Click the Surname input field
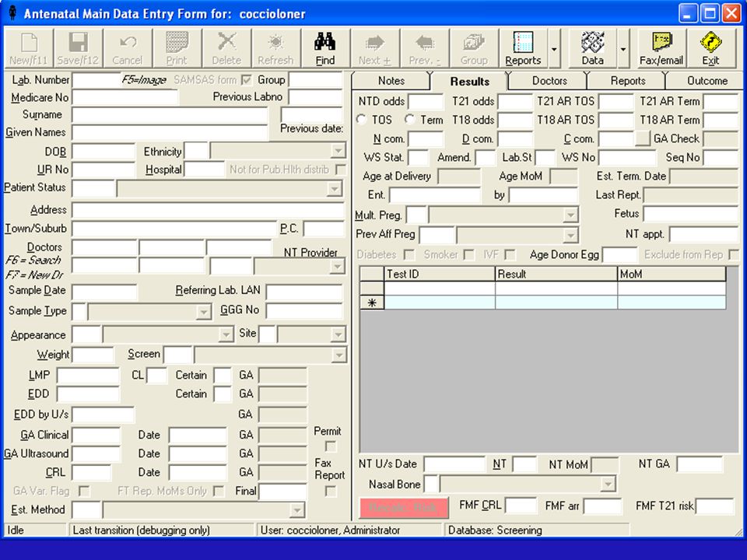The height and width of the screenshot is (560, 747). pyautogui.click(x=170, y=115)
